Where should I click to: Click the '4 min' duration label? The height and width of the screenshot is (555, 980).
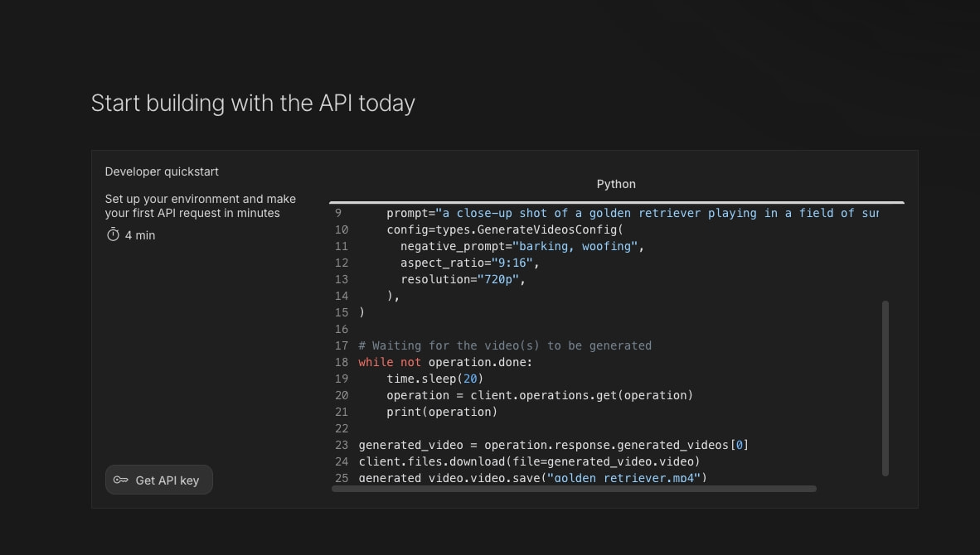point(140,235)
